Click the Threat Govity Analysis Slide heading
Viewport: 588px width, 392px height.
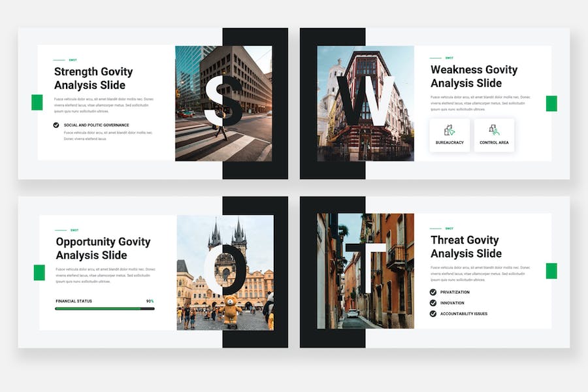(x=466, y=246)
